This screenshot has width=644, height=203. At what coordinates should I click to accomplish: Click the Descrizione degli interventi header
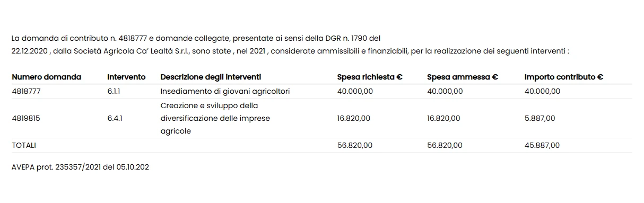211,77
